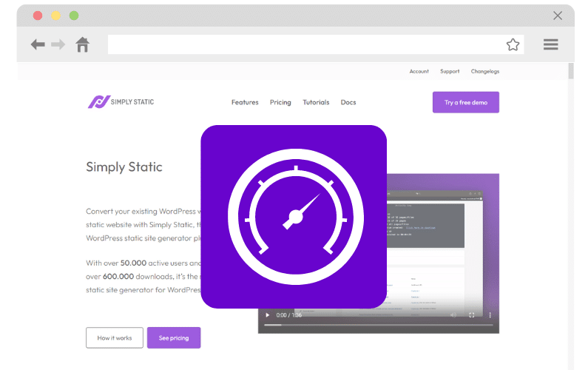
Task: Click the red traffic light button
Action: click(x=38, y=16)
